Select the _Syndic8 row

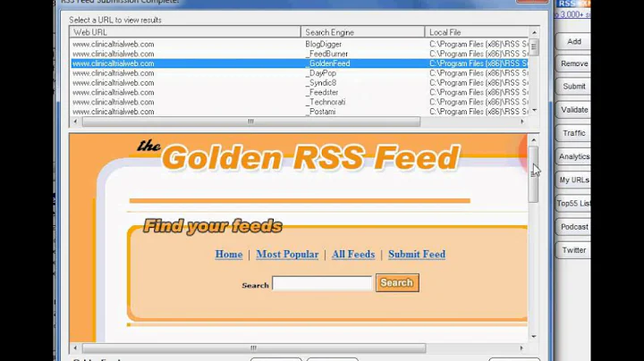pos(300,83)
